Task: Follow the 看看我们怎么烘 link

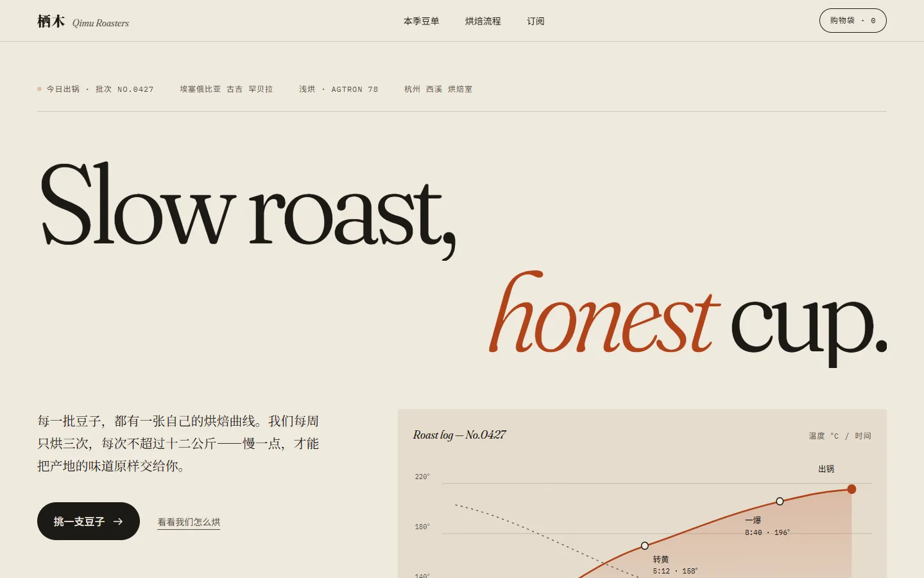Action: (189, 522)
